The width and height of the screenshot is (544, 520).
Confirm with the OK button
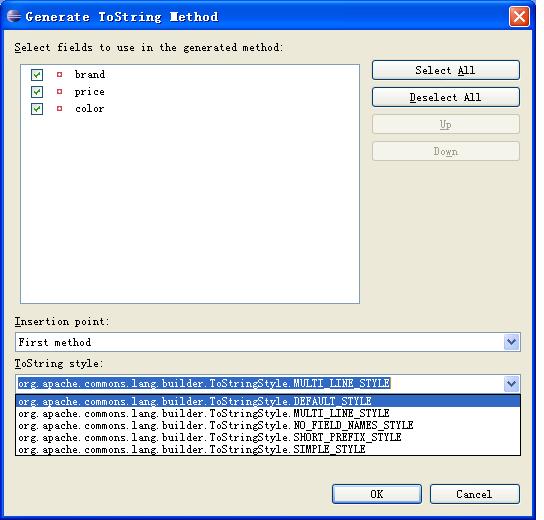377,494
